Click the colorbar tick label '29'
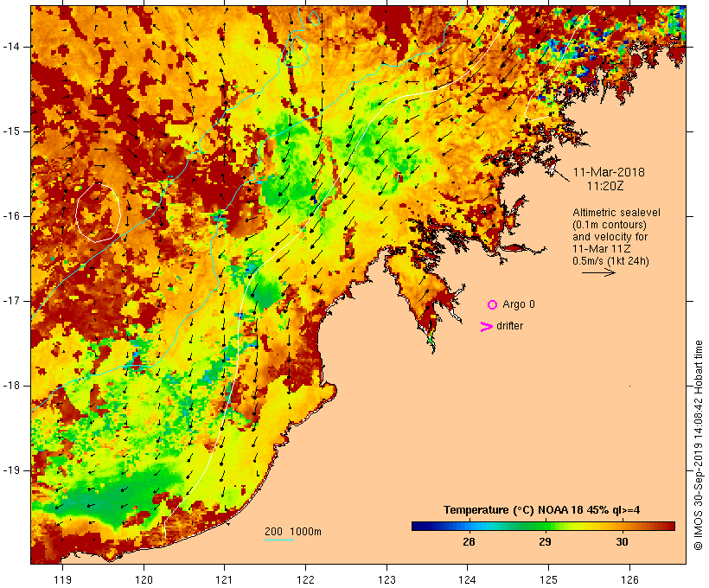 (x=546, y=542)
